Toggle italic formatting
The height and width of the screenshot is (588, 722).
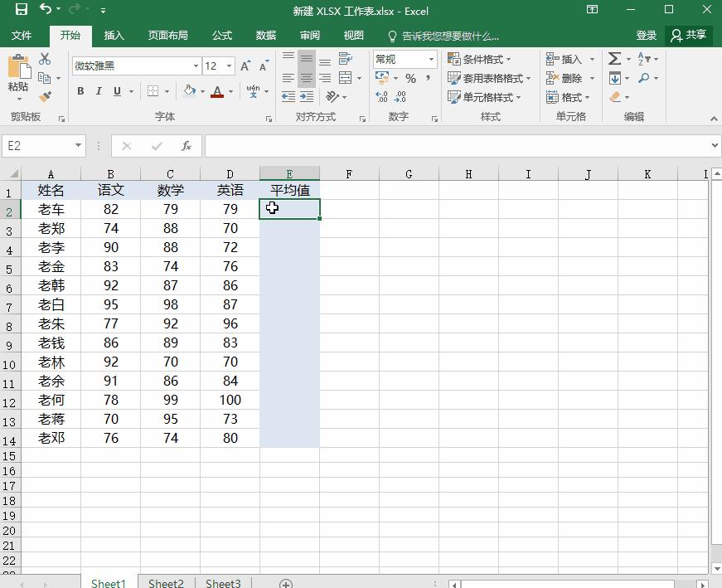coord(99,91)
